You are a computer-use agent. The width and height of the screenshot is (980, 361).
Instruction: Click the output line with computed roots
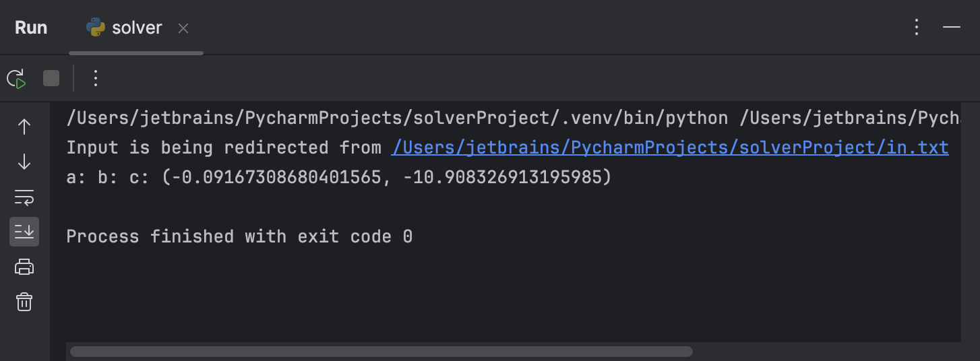[338, 178]
